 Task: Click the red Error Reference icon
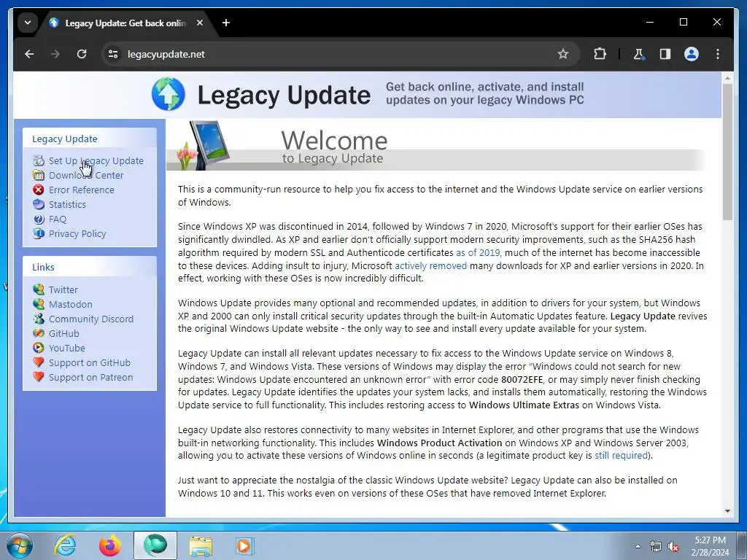[39, 190]
